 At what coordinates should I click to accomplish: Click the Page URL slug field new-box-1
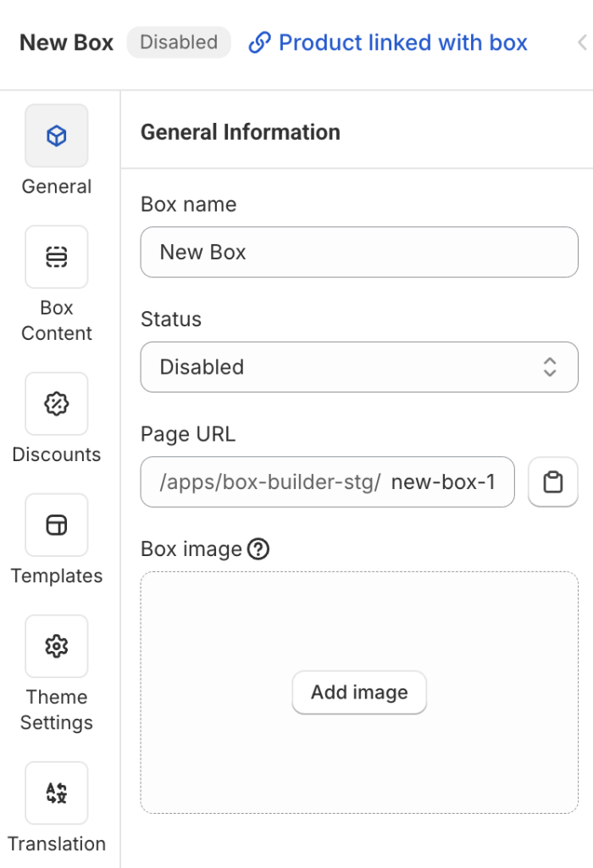coord(443,482)
